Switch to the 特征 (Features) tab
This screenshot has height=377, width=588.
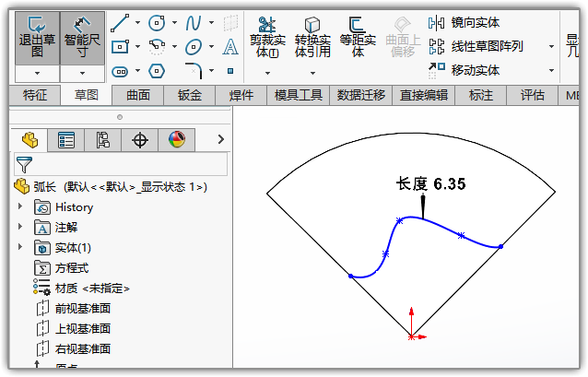(35, 95)
